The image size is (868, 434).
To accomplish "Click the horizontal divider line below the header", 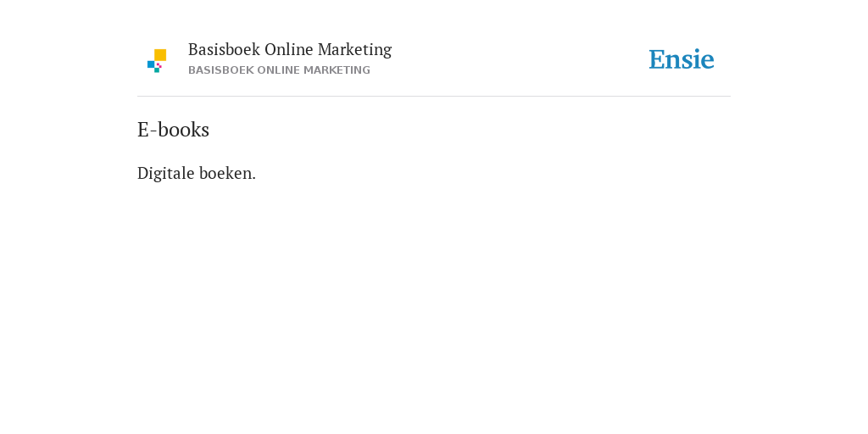I will click(x=434, y=97).
